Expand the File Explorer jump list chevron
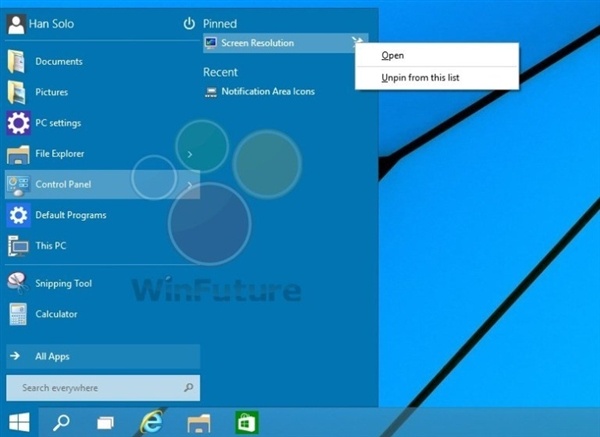 [190, 154]
